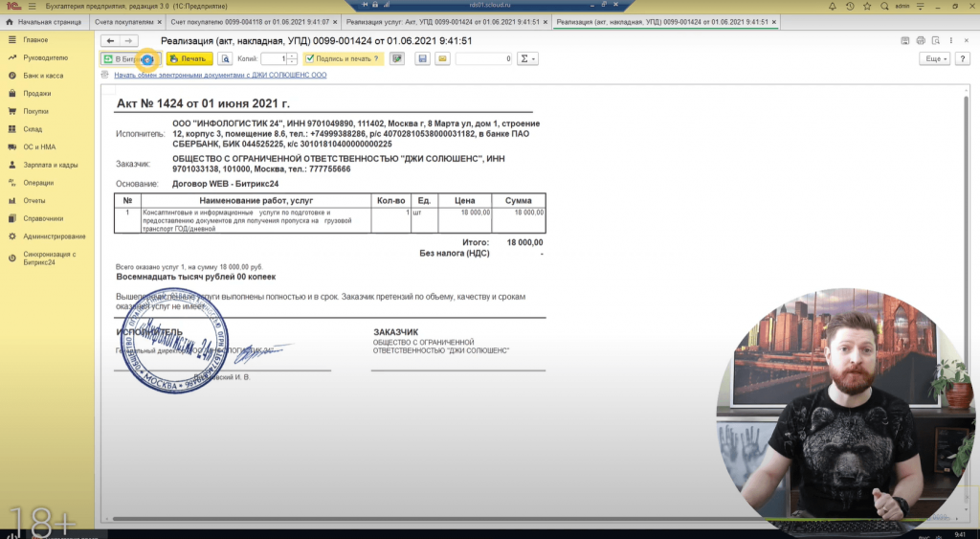This screenshot has height=539, width=980.
Task: Open favorites star icon in title bar
Action: click(x=867, y=7)
